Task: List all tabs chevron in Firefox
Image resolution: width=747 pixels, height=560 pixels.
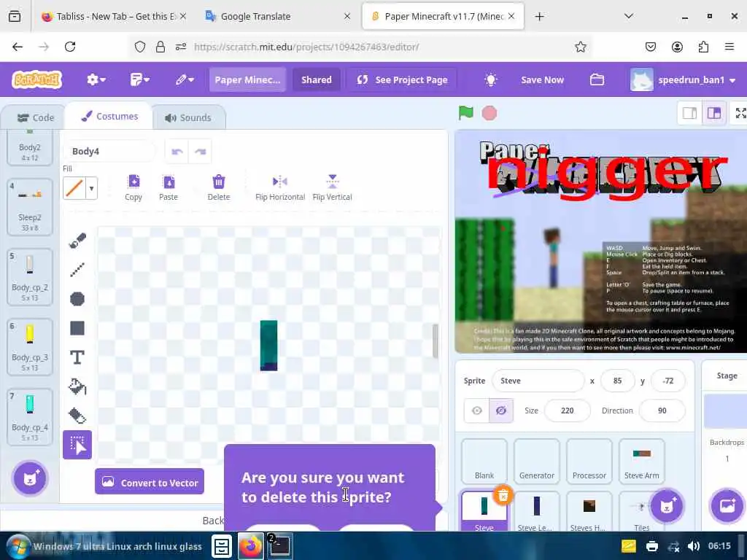Action: [x=629, y=16]
